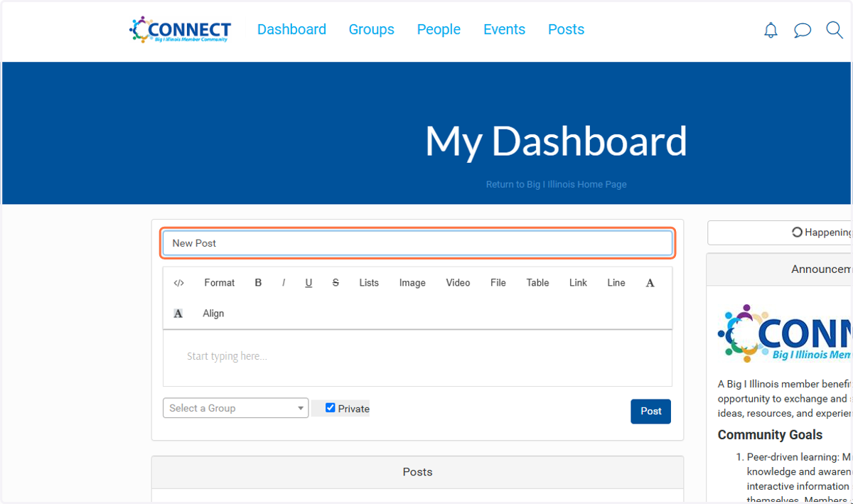Viewport: 853px width, 504px height.
Task: Open the Format dropdown
Action: click(x=219, y=283)
